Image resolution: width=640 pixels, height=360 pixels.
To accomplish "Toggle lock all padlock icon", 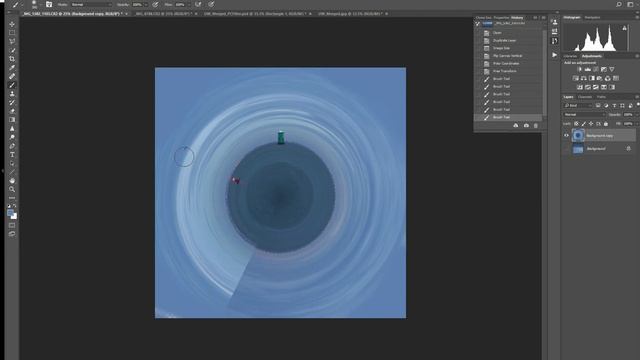I will [606, 124].
